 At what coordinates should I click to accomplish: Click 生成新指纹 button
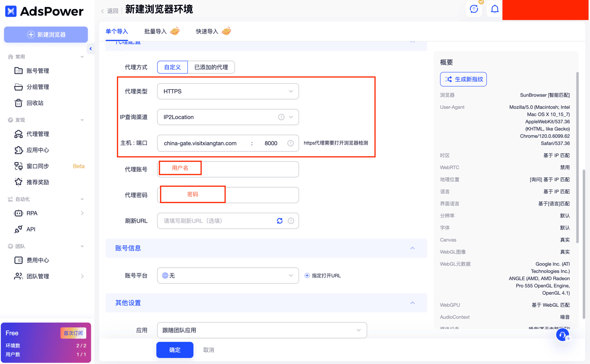pyautogui.click(x=463, y=79)
